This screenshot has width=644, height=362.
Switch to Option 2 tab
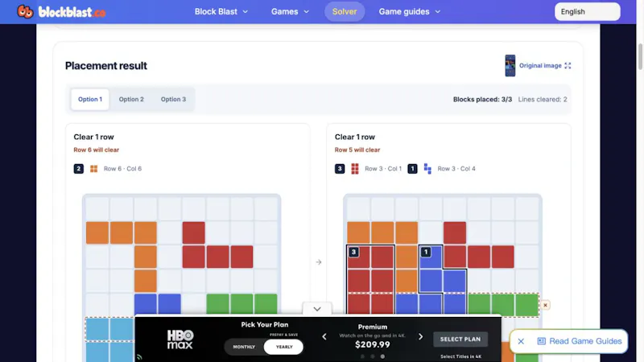(131, 99)
